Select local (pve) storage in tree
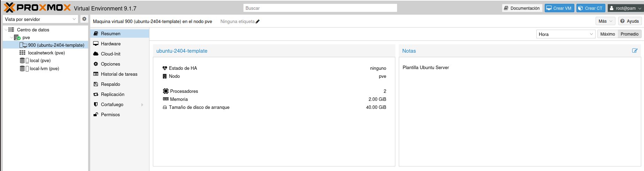Viewport: 644px width, 171px height. (x=45, y=60)
